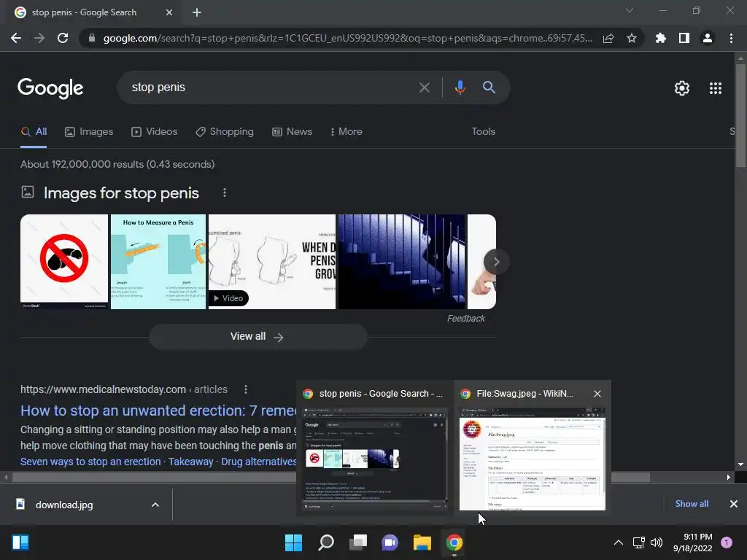
Task: Open the Chrome side panel
Action: (684, 38)
